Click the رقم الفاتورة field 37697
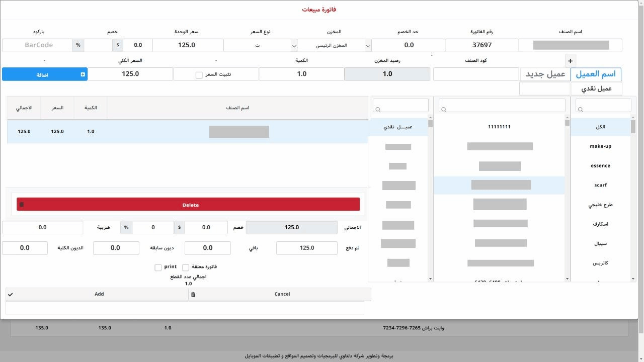 pos(482,45)
